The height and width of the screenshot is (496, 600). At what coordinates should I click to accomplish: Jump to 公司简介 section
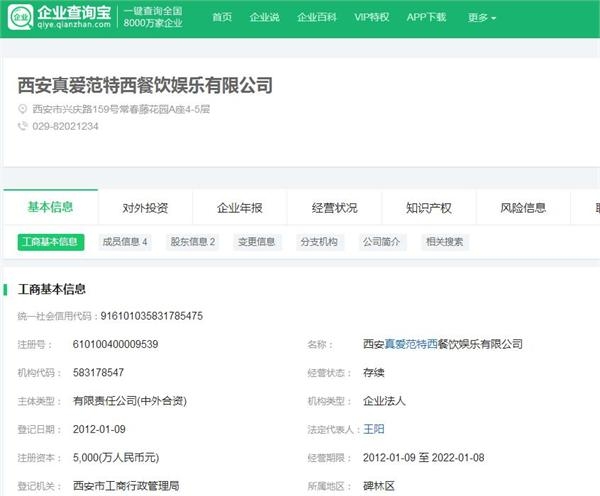382,242
